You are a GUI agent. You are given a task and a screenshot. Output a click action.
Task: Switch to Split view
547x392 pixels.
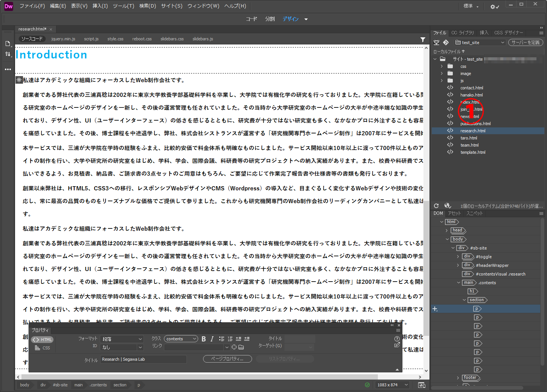tap(270, 19)
